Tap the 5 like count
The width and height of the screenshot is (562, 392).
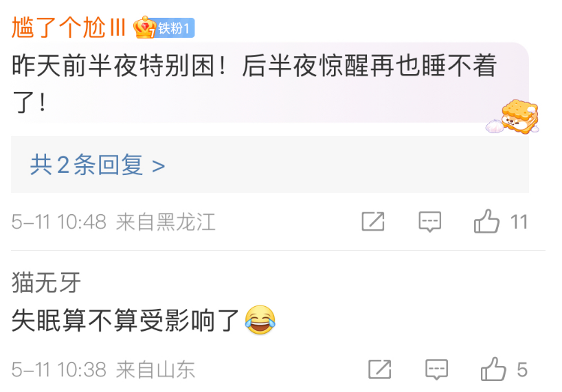[x=522, y=369]
